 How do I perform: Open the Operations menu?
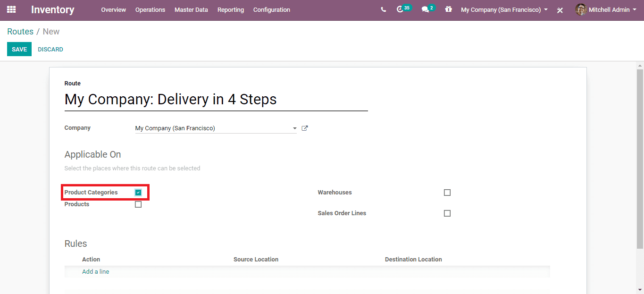pyautogui.click(x=150, y=9)
